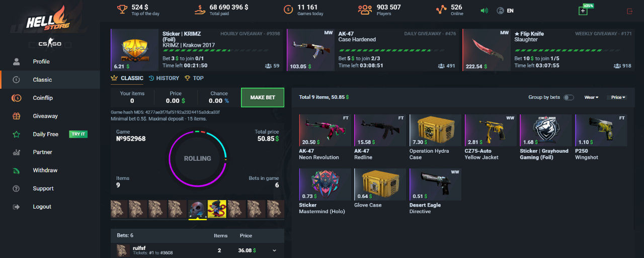Open the Support help page

point(43,188)
